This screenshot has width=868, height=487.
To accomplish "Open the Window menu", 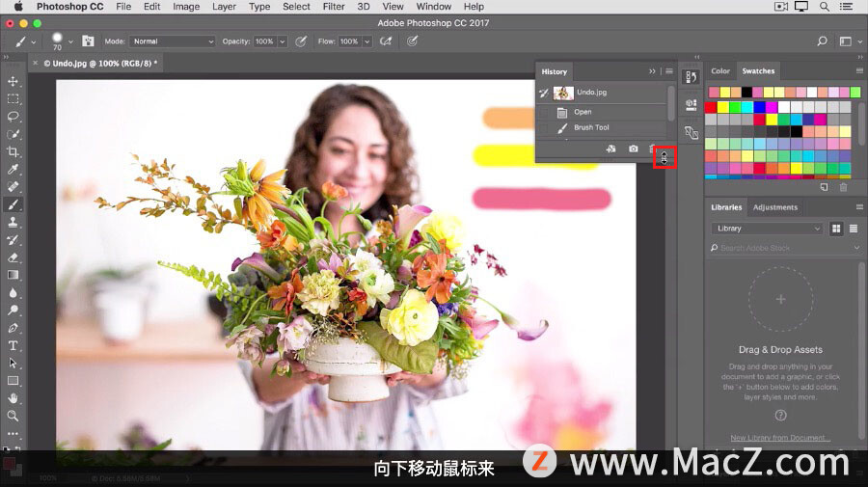I will pyautogui.click(x=433, y=7).
